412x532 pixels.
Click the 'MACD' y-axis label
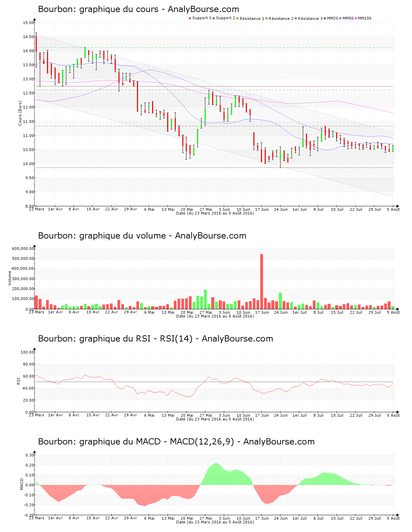click(x=22, y=484)
